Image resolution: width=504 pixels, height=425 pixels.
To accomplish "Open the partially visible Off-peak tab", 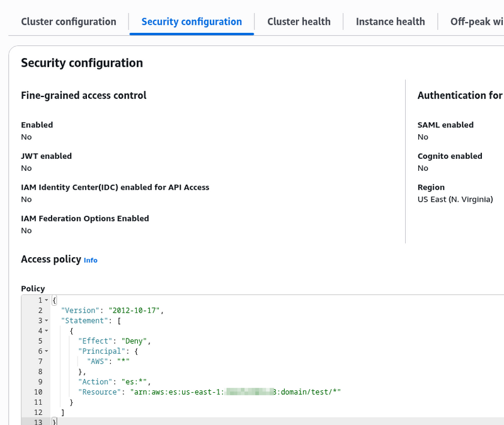I will (476, 21).
